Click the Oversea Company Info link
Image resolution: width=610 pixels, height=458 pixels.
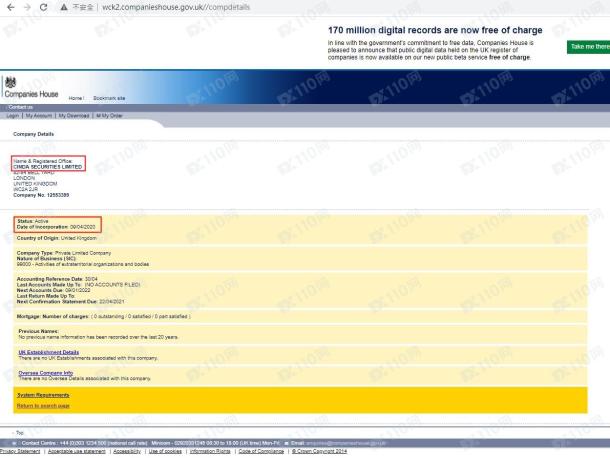pos(46,373)
